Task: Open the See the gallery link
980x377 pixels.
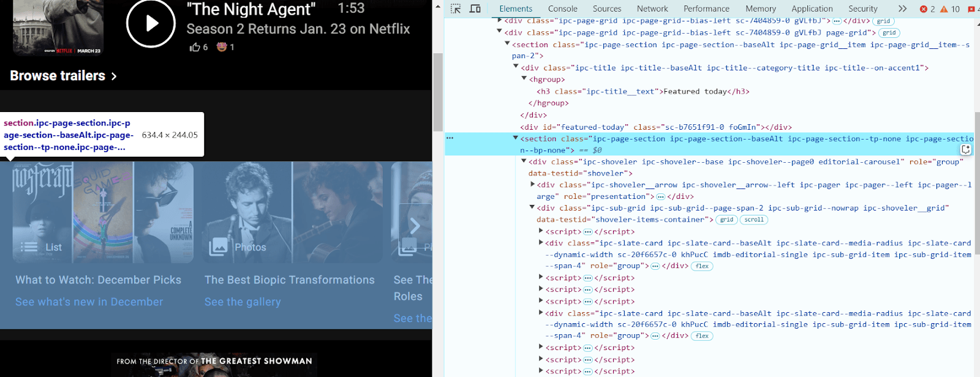Action: (x=243, y=302)
